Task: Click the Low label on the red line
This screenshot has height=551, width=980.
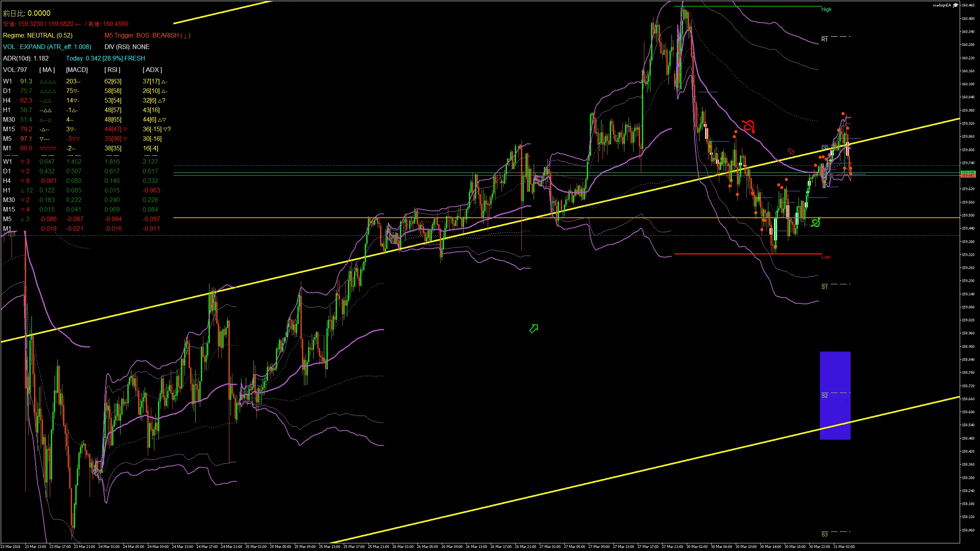Action: coord(826,257)
